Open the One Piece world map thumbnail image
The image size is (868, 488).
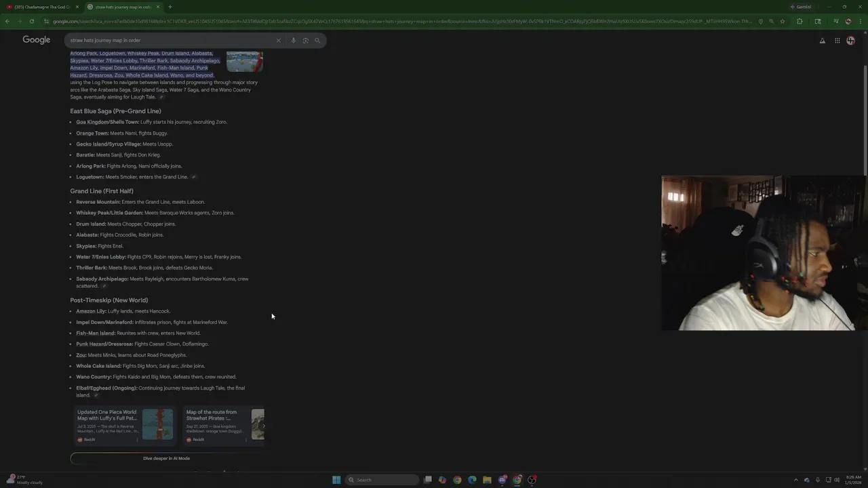(157, 424)
